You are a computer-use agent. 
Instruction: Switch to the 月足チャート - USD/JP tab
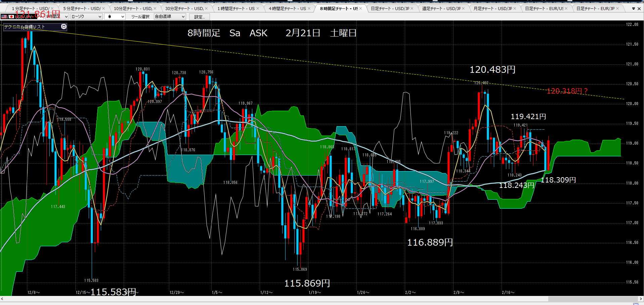(x=493, y=9)
